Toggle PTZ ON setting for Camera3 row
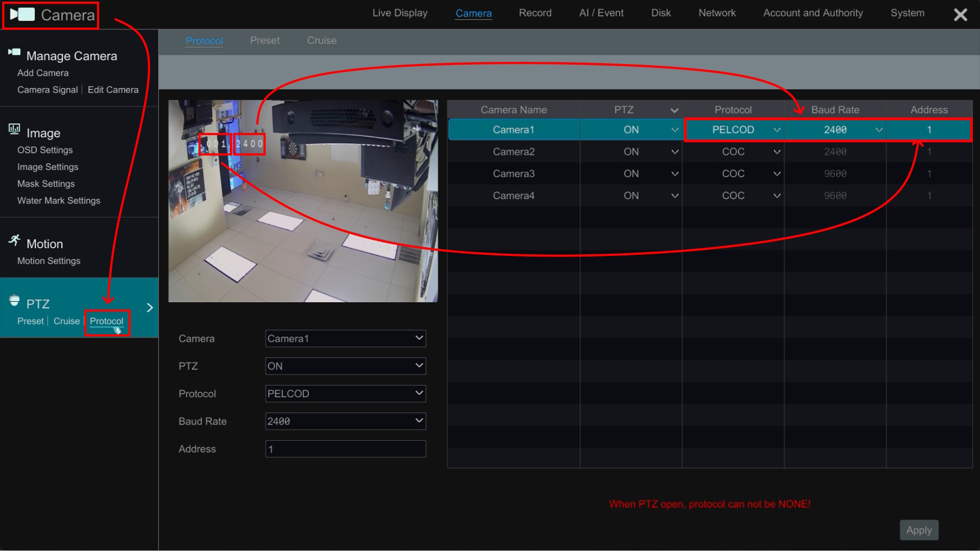The width and height of the screenshot is (980, 551). 674,174
